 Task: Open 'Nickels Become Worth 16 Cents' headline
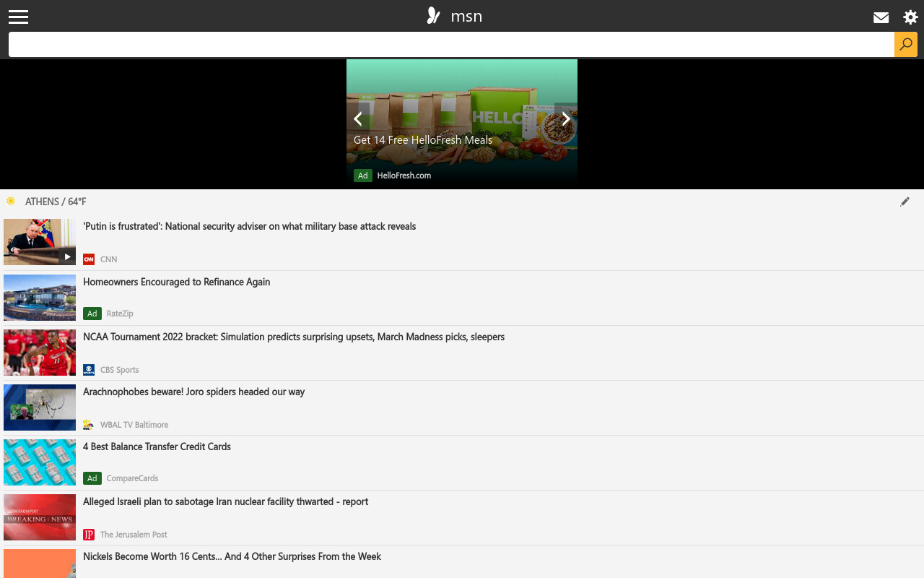coord(232,556)
